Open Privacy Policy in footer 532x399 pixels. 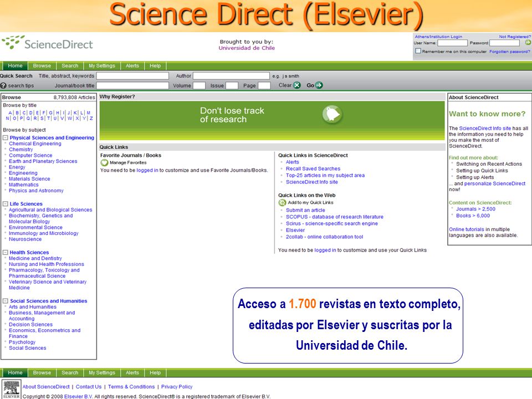coord(177,387)
